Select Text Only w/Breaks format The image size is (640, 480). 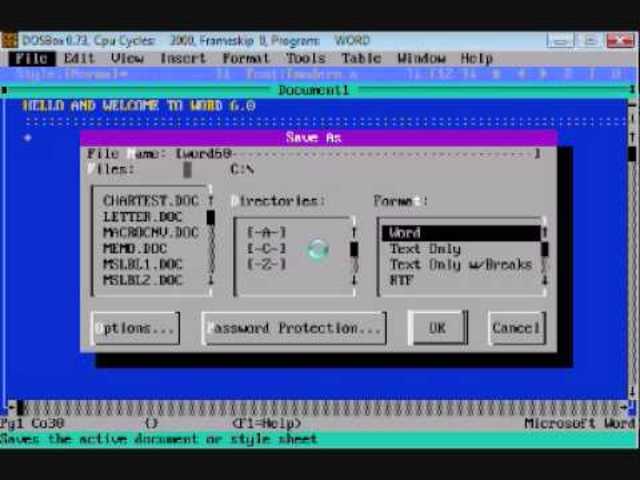pos(461,264)
